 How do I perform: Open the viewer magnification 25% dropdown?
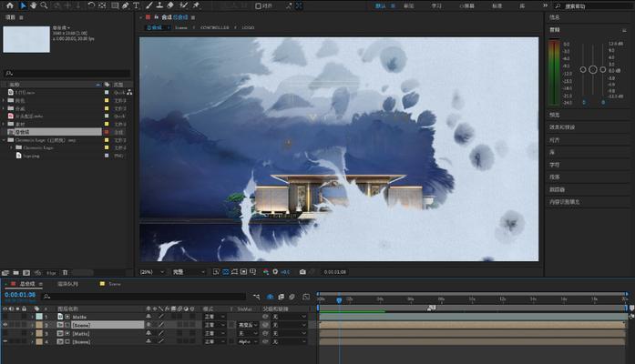(x=152, y=272)
